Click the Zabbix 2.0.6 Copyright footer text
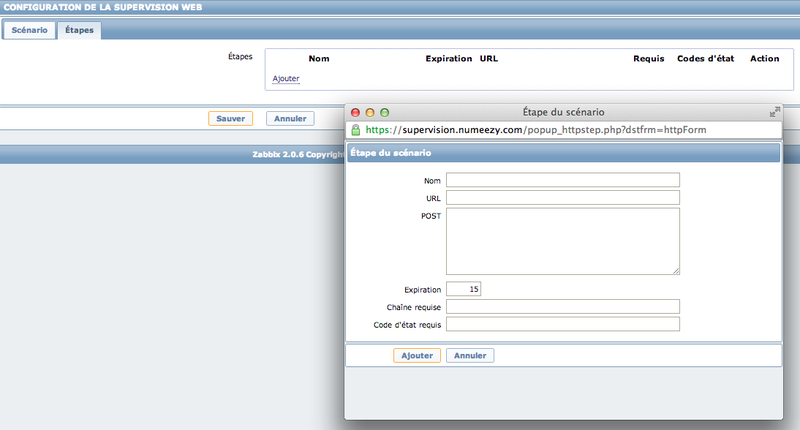 tap(298, 154)
